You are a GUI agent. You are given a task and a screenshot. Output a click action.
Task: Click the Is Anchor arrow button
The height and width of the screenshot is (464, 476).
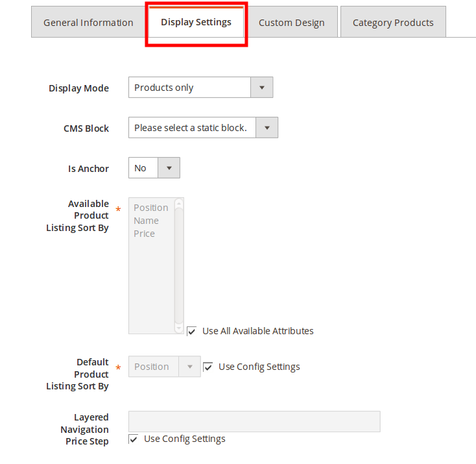pyautogui.click(x=169, y=168)
